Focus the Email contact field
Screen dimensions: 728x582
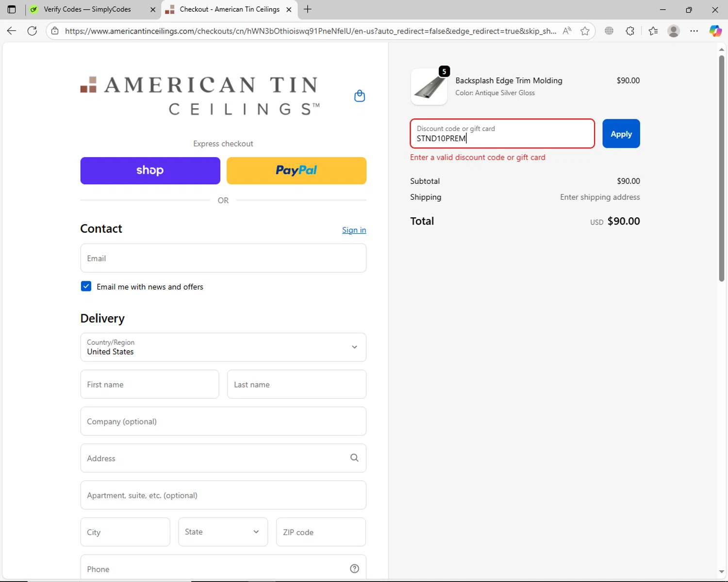[x=223, y=258]
